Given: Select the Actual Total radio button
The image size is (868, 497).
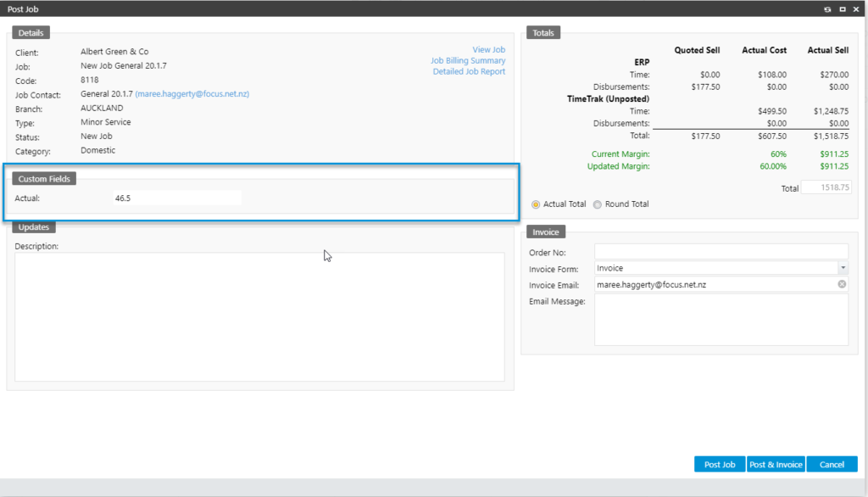Looking at the screenshot, I should (536, 204).
